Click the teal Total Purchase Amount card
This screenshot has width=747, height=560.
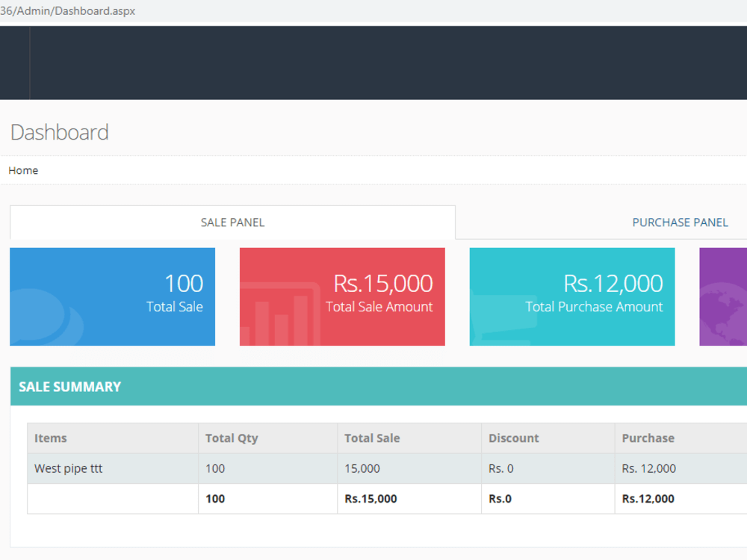point(572,296)
